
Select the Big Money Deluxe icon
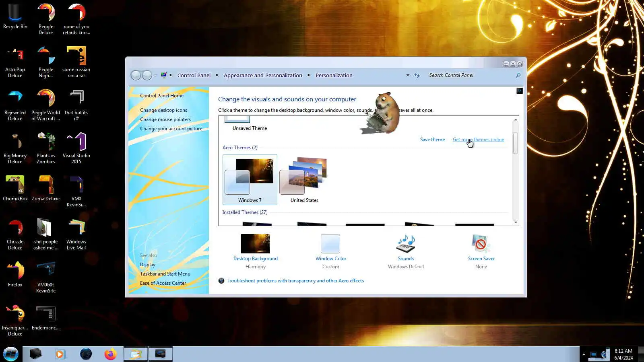point(15,148)
